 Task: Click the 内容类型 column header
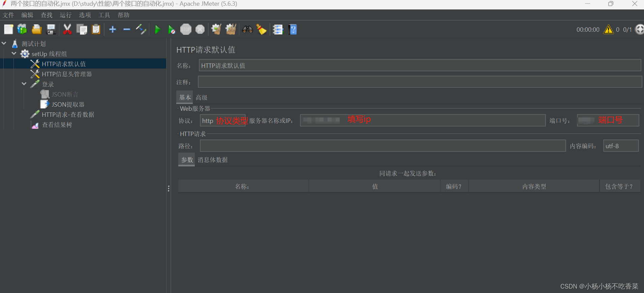click(x=534, y=186)
